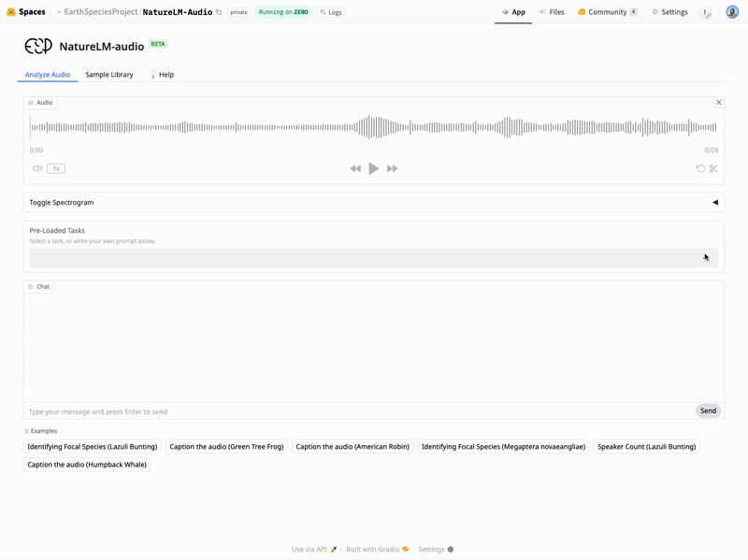Screen dimensions: 748x560
Task: Open the Pre-Loaded Tasks dropdown
Action: 374,257
